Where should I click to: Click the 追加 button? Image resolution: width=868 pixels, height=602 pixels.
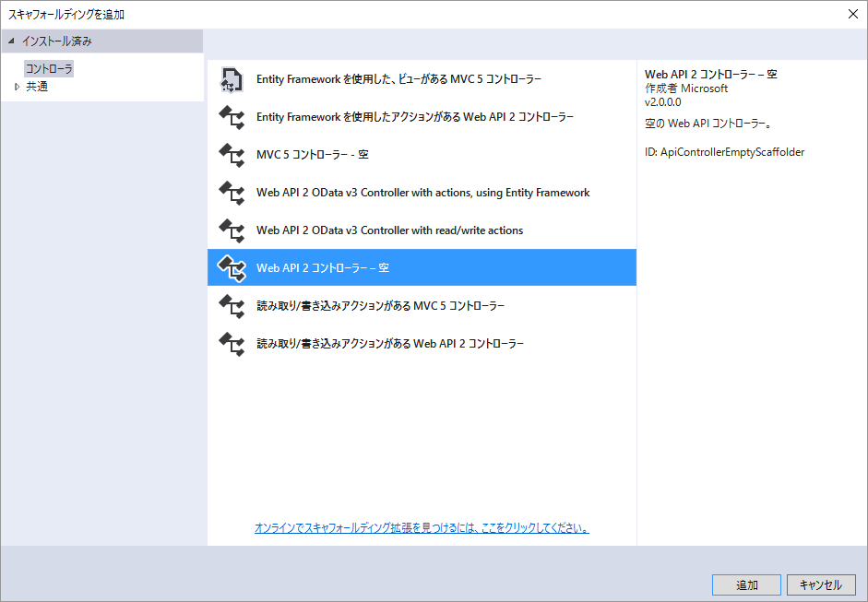(745, 584)
